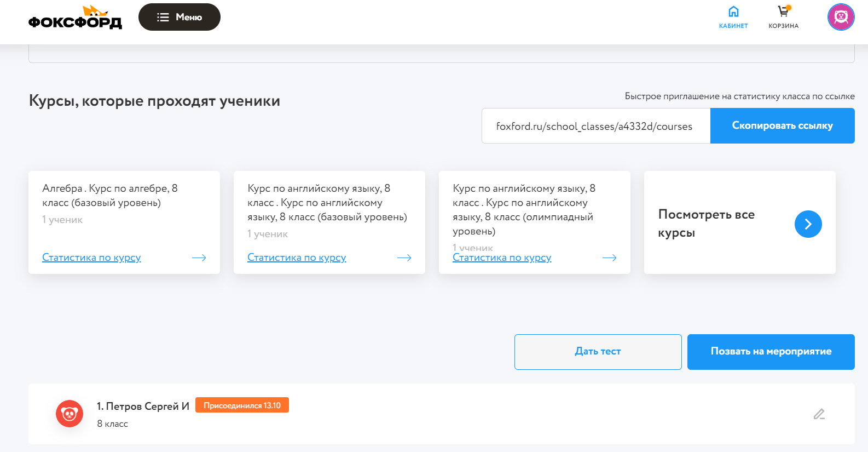Screen dimensions: 868x452
Task: Open the Посмотреть все курсы card
Action: coord(706,223)
